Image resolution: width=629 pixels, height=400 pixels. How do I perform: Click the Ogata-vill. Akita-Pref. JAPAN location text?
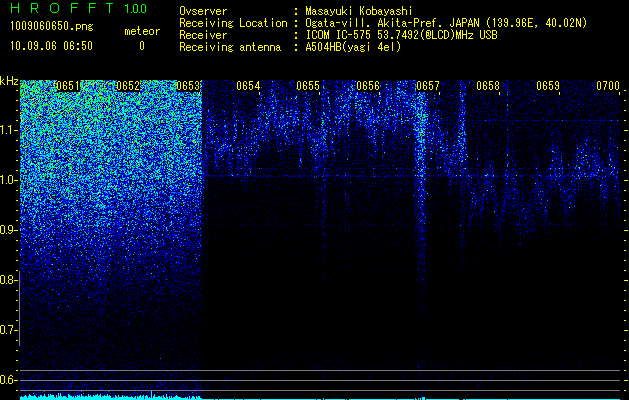[446, 23]
